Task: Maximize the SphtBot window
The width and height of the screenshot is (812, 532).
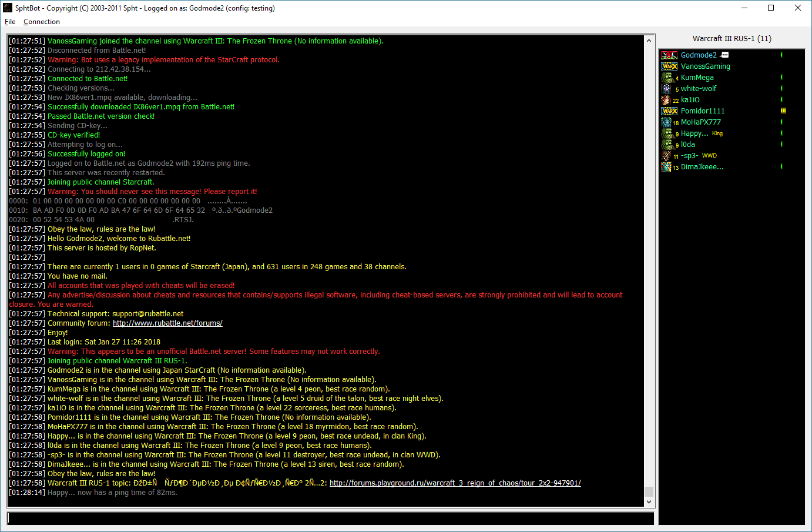Action: coord(771,8)
